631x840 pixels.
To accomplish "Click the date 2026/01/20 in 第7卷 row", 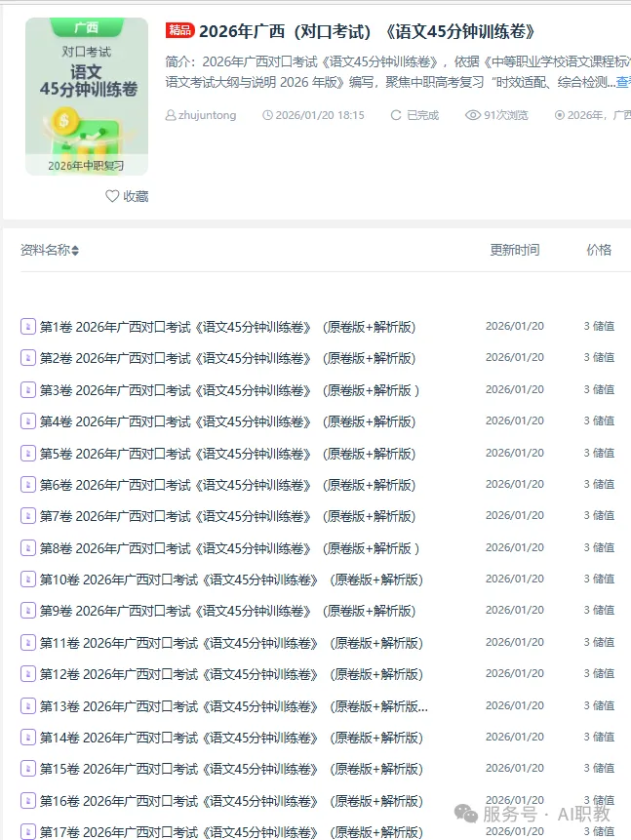I will click(x=515, y=515).
